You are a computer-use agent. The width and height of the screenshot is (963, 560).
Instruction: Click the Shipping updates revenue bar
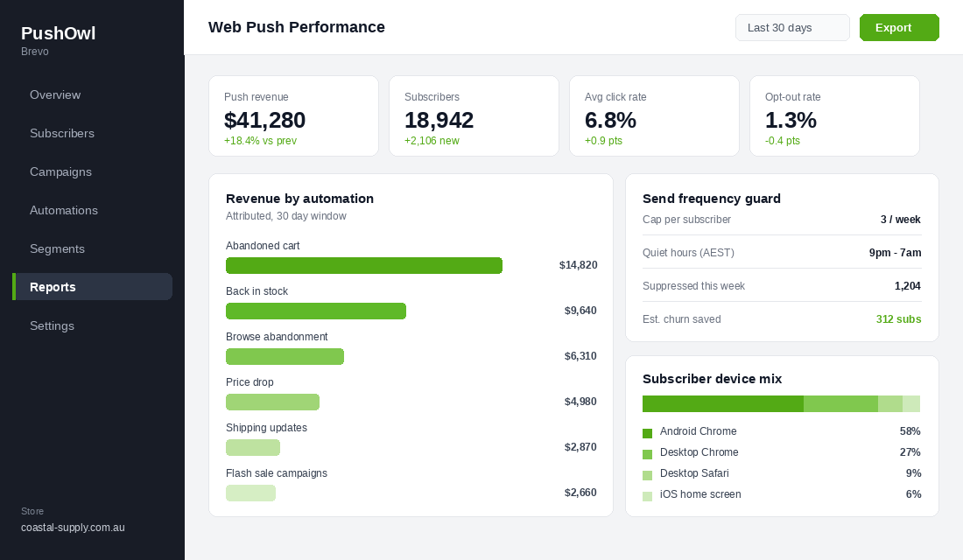tap(253, 447)
